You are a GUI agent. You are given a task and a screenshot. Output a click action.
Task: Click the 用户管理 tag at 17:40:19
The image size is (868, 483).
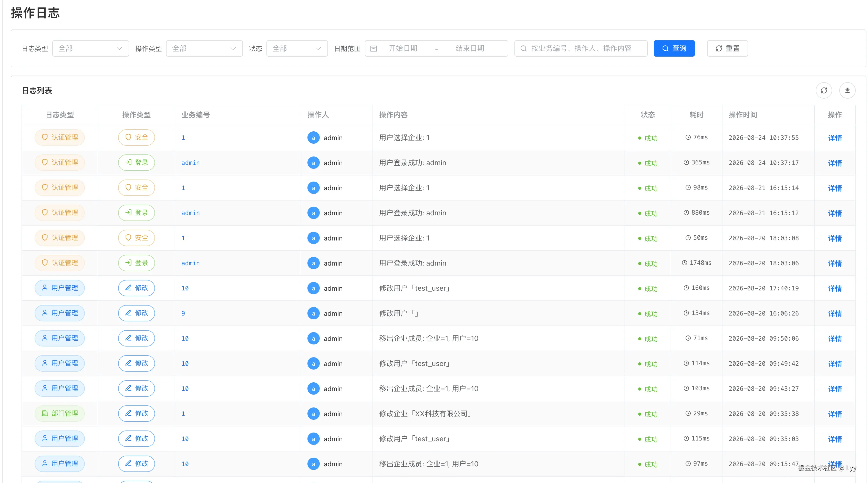tap(60, 288)
